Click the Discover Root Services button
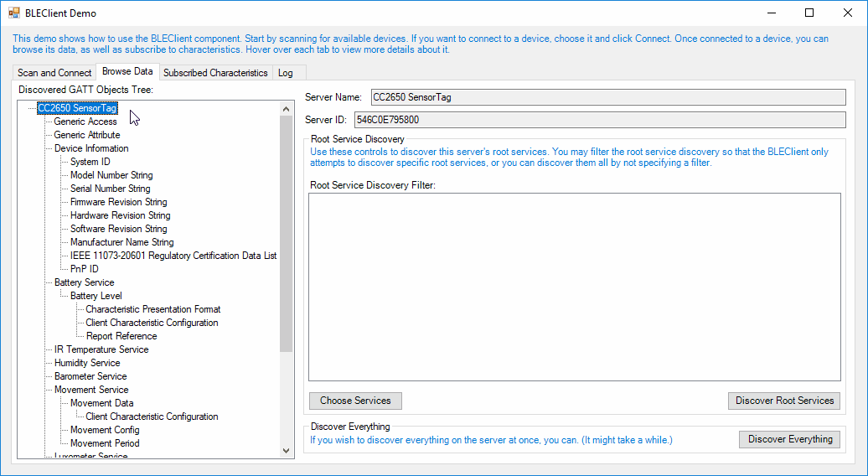868x476 pixels. tap(784, 401)
